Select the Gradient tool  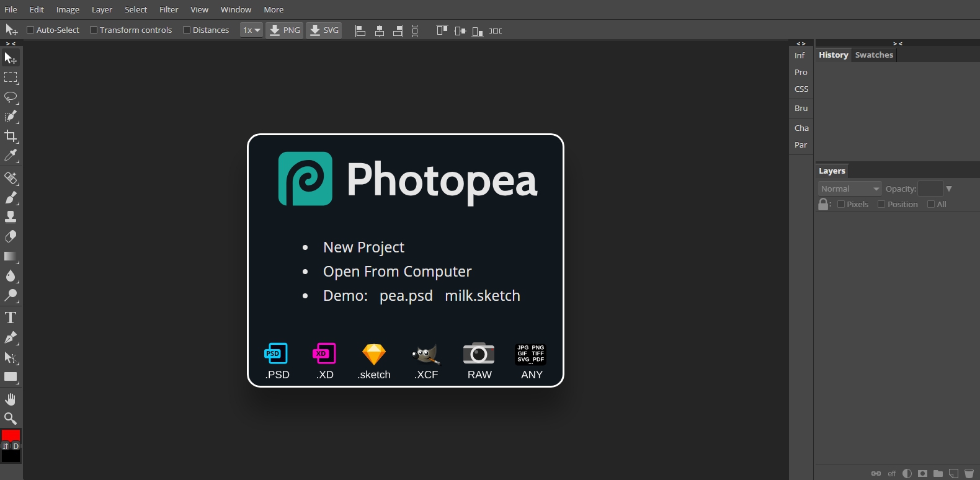tap(11, 256)
